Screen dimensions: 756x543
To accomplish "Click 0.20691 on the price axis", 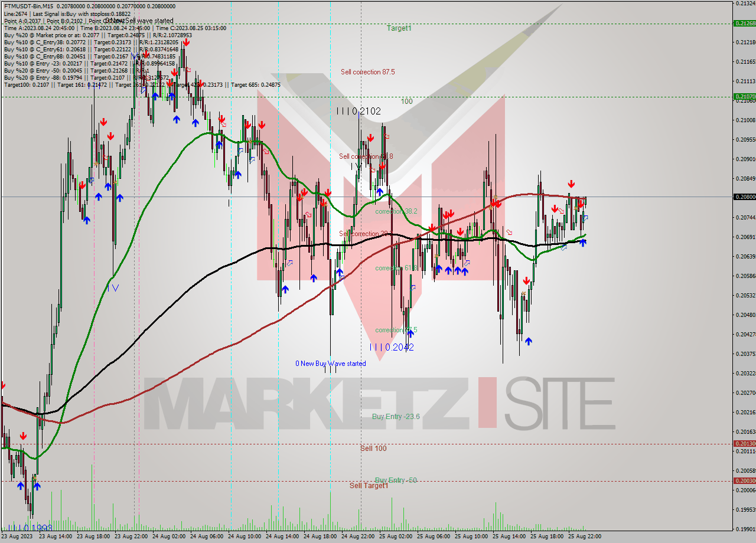I will pyautogui.click(x=746, y=237).
